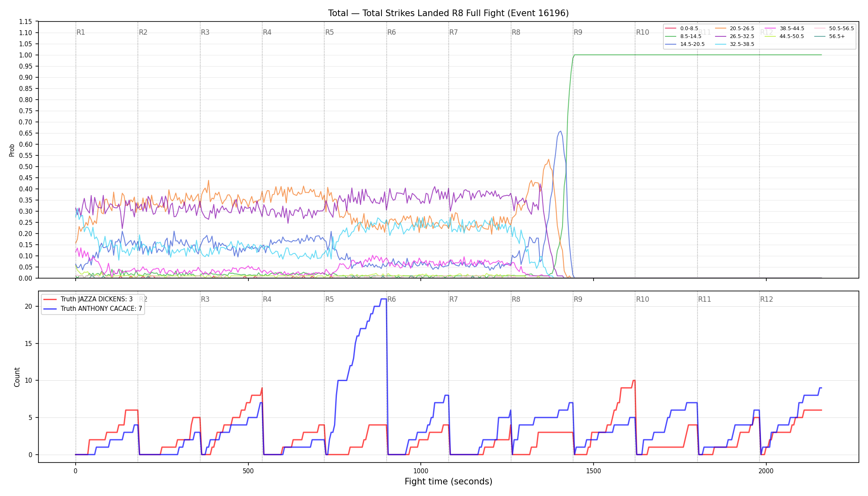Screen dimensions: 868x496
Task: Click the count axis tick label '20'
Action: click(29, 306)
